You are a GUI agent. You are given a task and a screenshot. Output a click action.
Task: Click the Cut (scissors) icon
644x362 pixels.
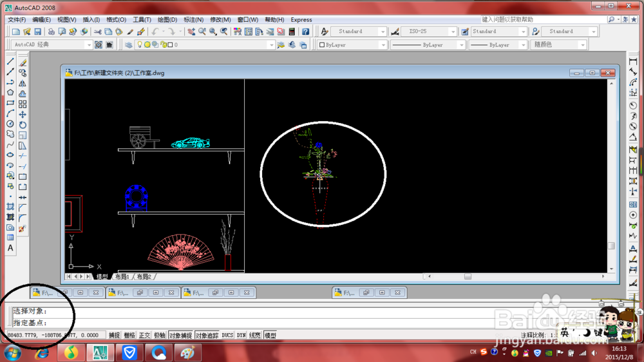97,32
